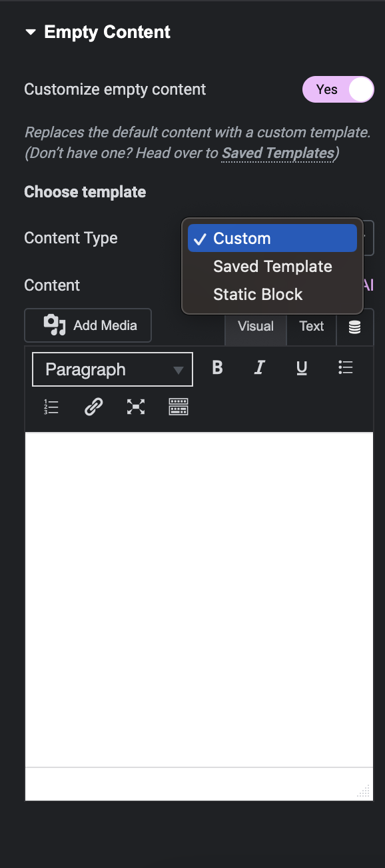This screenshot has width=385, height=868.
Task: Apply italic formatting in the editor toolbar
Action: pos(260,367)
